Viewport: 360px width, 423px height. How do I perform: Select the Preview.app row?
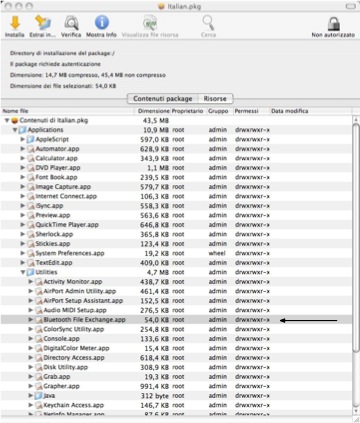[176, 215]
